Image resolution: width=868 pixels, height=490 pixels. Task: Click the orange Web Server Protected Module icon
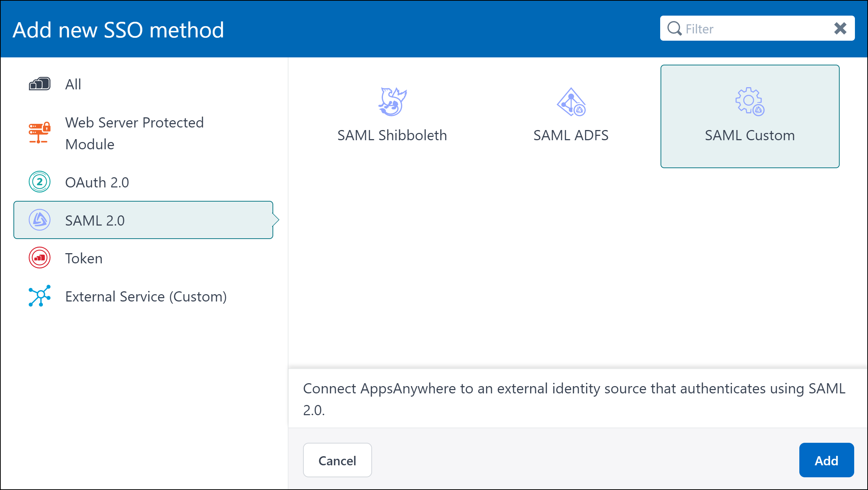point(39,133)
